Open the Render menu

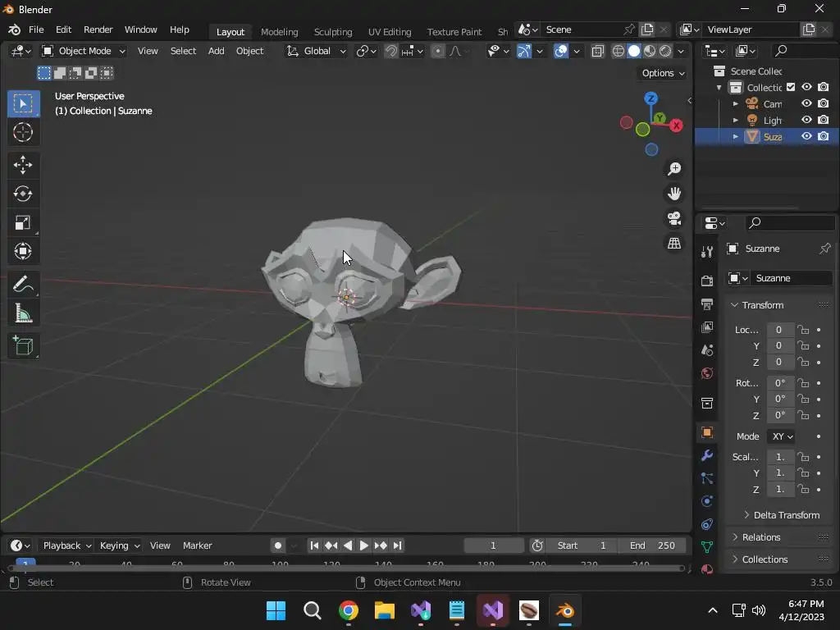pyautogui.click(x=98, y=30)
